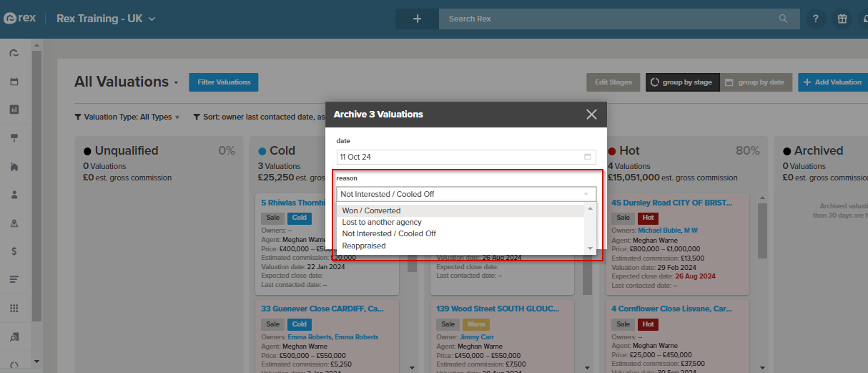Open 45 Dursley Road CITY OF BRIST link
The width and height of the screenshot is (868, 373).
coord(672,203)
